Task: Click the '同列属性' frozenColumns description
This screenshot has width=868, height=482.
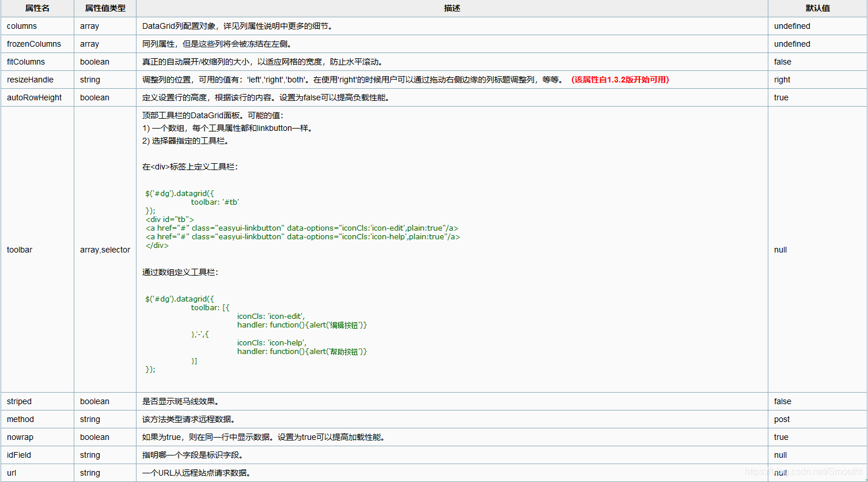Action: click(217, 44)
